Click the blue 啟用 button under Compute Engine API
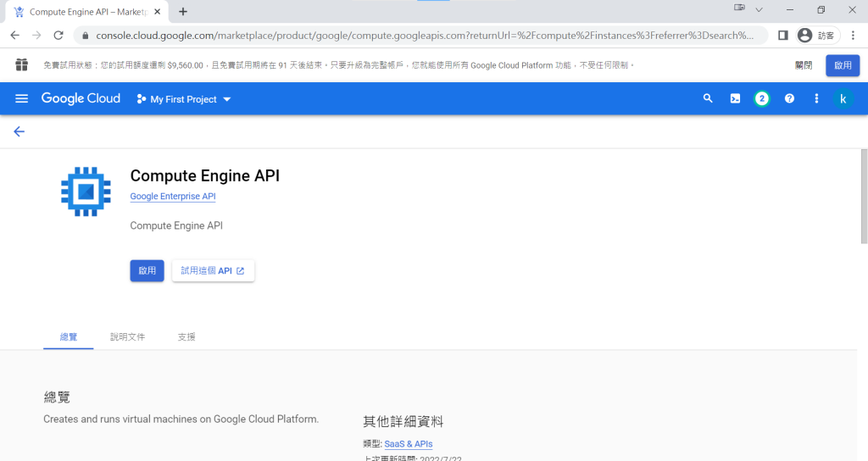The height and width of the screenshot is (461, 868). (x=147, y=270)
